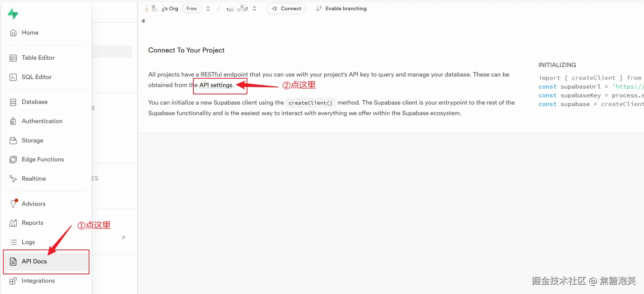View Reports from sidebar

pos(46,223)
